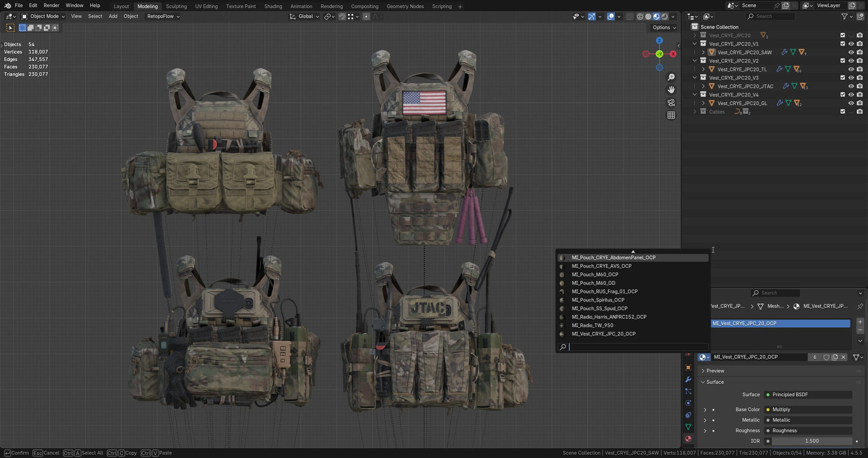Disable camera render visibility for the Cables collection
The image size is (868, 458).
pyautogui.click(x=860, y=112)
